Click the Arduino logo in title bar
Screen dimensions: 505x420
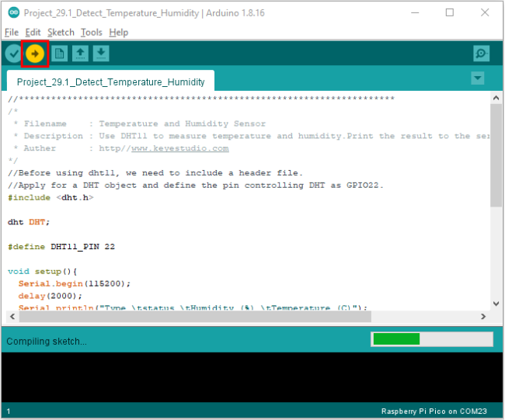(13, 12)
